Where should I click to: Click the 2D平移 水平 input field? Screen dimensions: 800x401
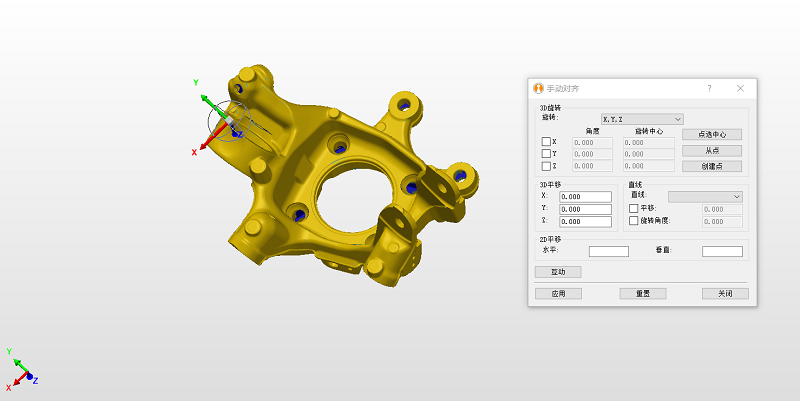click(x=608, y=251)
